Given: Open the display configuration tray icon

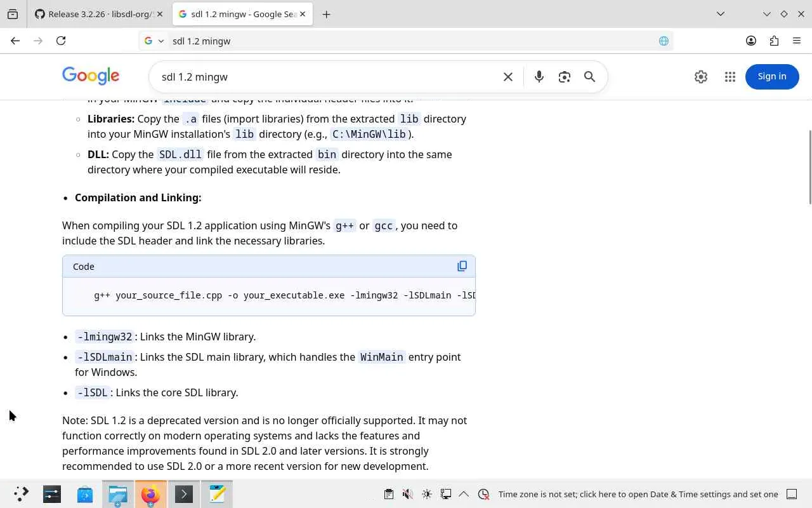Looking at the screenshot, I should tap(446, 494).
